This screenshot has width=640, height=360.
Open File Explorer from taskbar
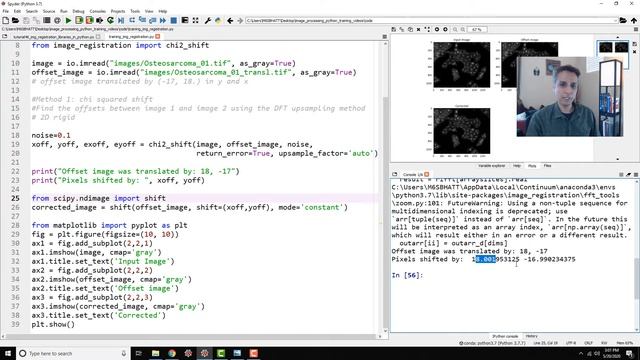tap(156, 353)
